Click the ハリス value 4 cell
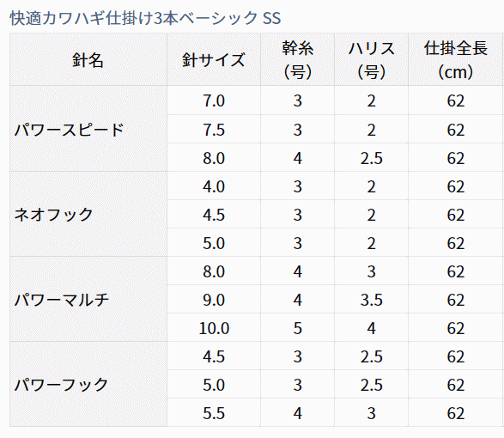The image size is (504, 438). 372,328
